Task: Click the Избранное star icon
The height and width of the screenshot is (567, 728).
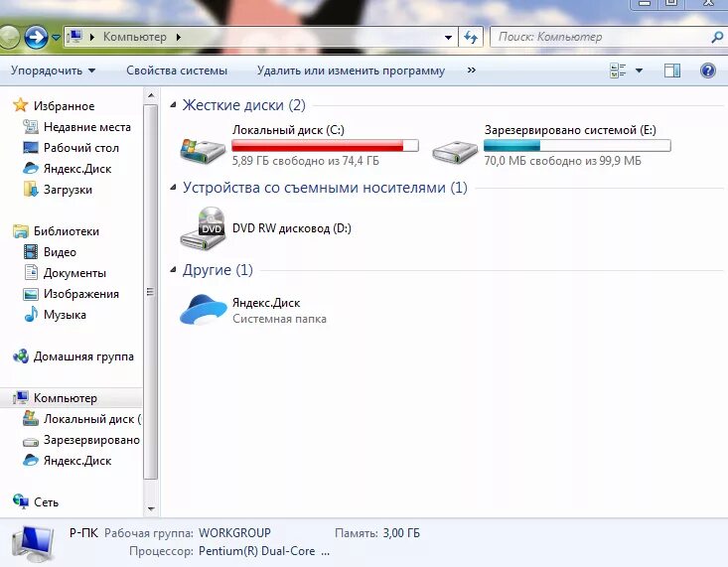Action: (21, 105)
